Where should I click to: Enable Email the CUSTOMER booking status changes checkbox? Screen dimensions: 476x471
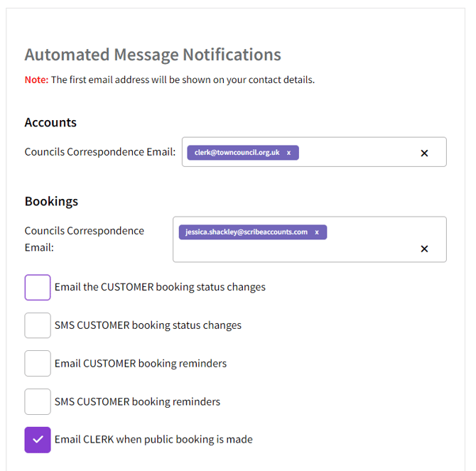click(38, 288)
